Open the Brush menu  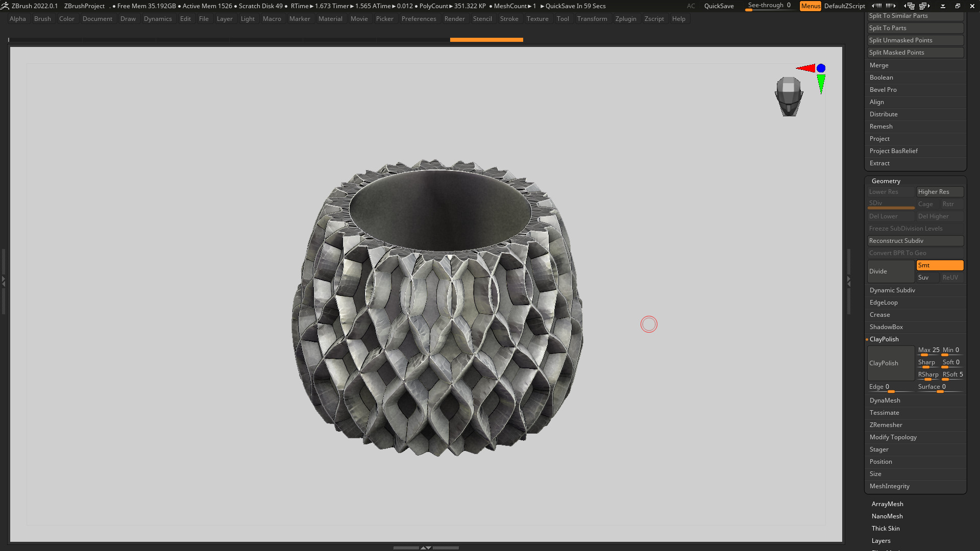(x=42, y=19)
